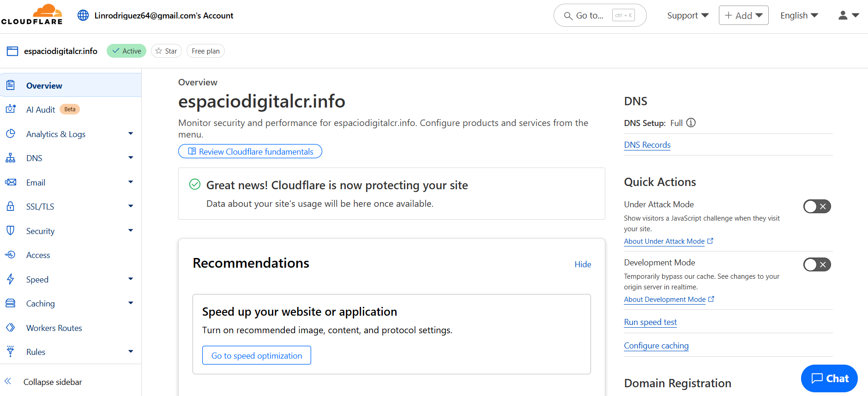Click the Beta tag beside AI Audit
This screenshot has height=396, width=868.
[70, 109]
